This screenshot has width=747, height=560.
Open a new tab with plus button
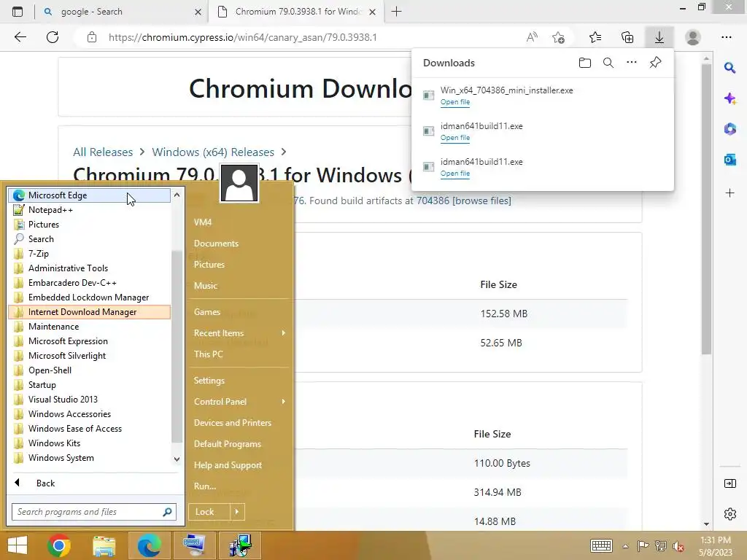(x=396, y=12)
